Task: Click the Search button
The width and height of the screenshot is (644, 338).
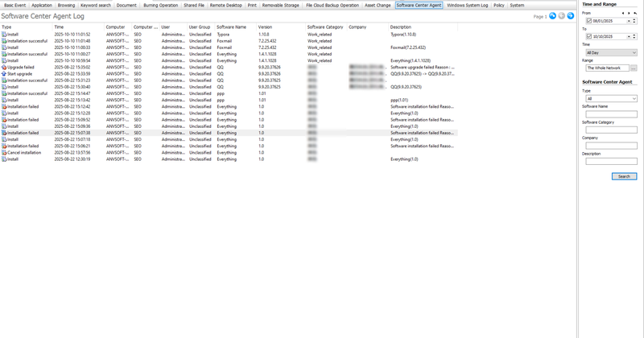Action: click(x=624, y=176)
